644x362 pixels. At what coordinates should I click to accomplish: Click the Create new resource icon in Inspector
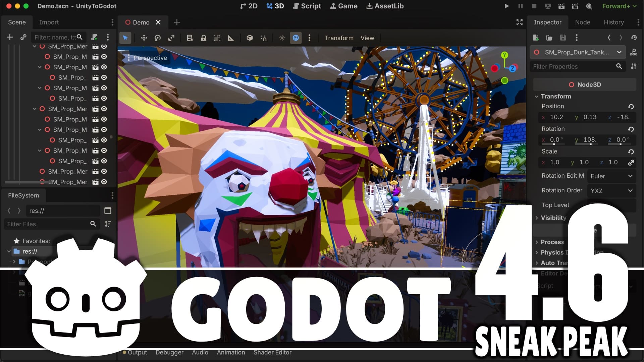[x=536, y=38]
